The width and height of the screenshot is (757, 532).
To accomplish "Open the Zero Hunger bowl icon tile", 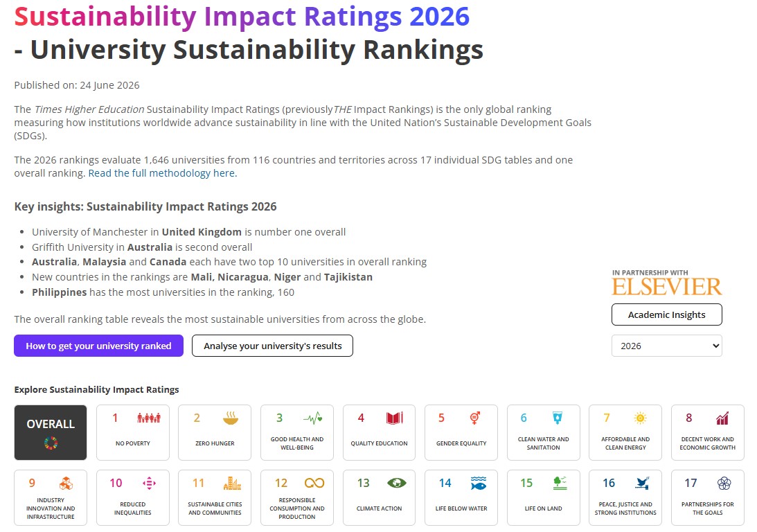I will click(x=231, y=418).
